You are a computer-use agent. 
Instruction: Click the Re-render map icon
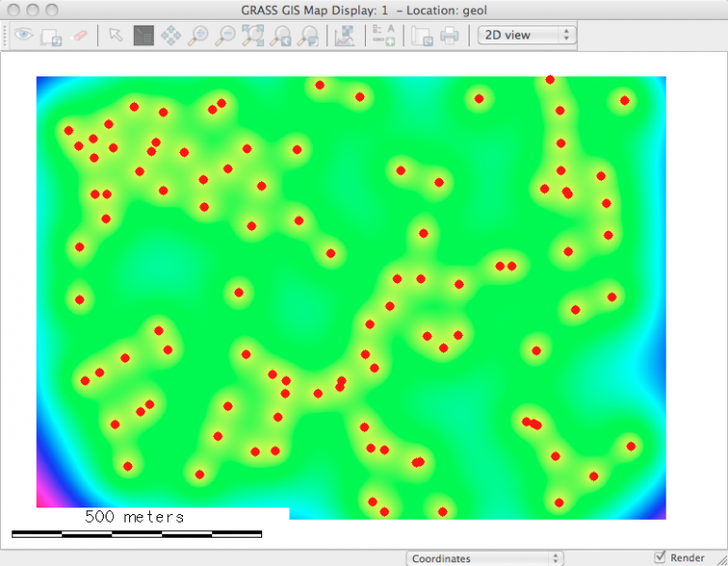(x=52, y=36)
